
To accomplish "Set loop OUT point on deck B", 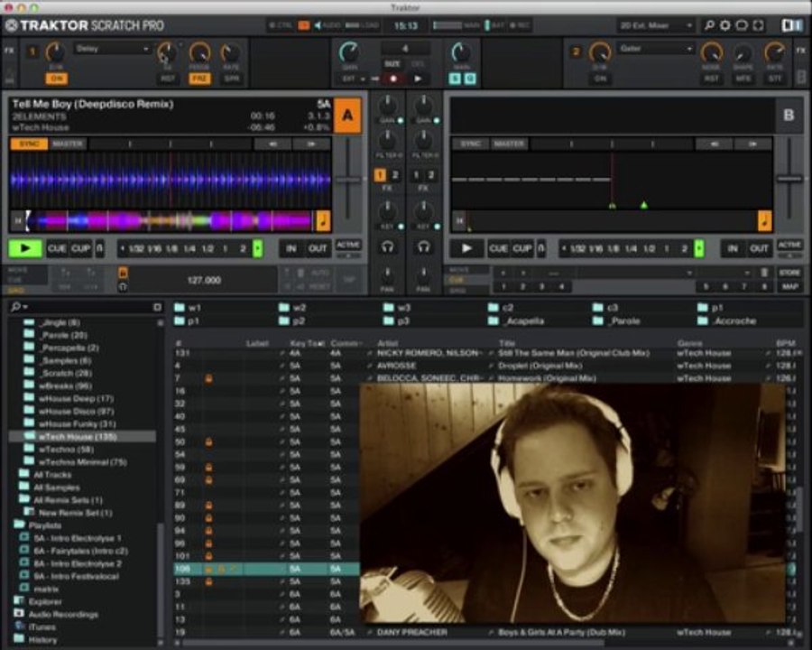I will pos(759,248).
